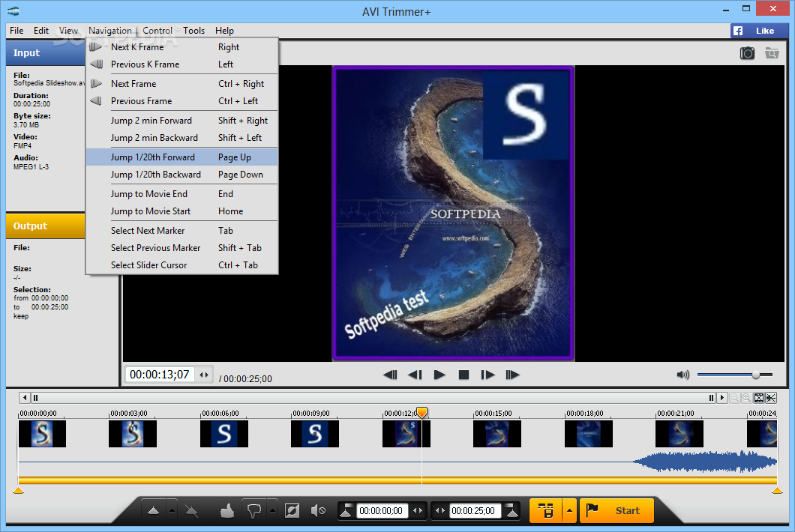Click the thumbnail at 00:00:06;00
The image size is (795, 532).
224,434
